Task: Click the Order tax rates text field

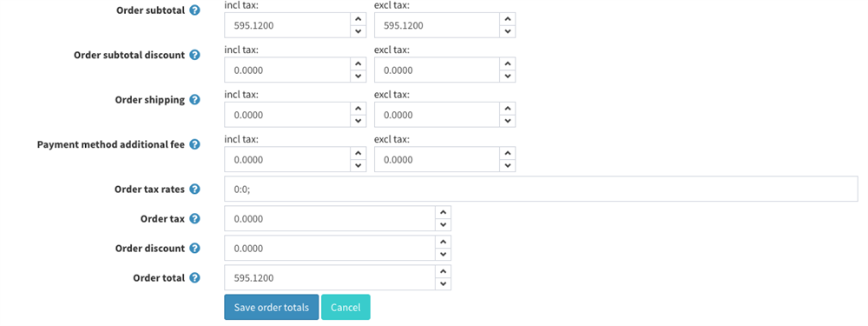Action: [x=541, y=189]
